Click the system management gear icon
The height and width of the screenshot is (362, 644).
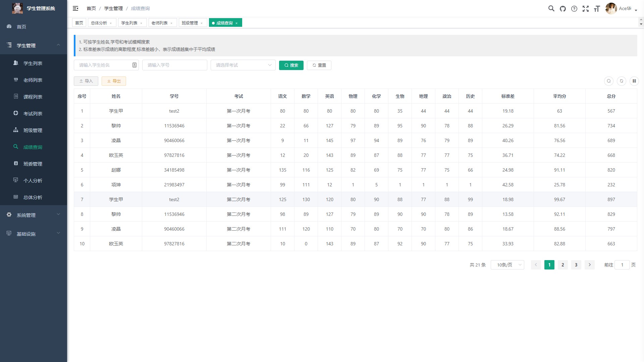(x=9, y=215)
